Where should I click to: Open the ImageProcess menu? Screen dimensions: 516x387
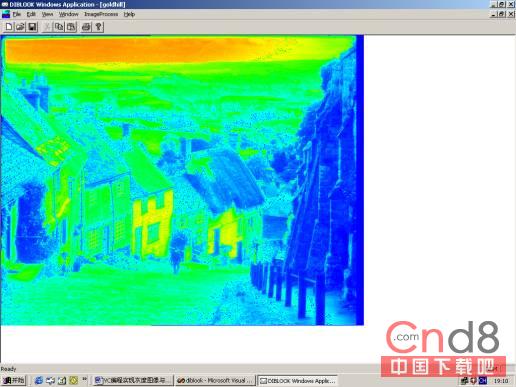[101, 14]
